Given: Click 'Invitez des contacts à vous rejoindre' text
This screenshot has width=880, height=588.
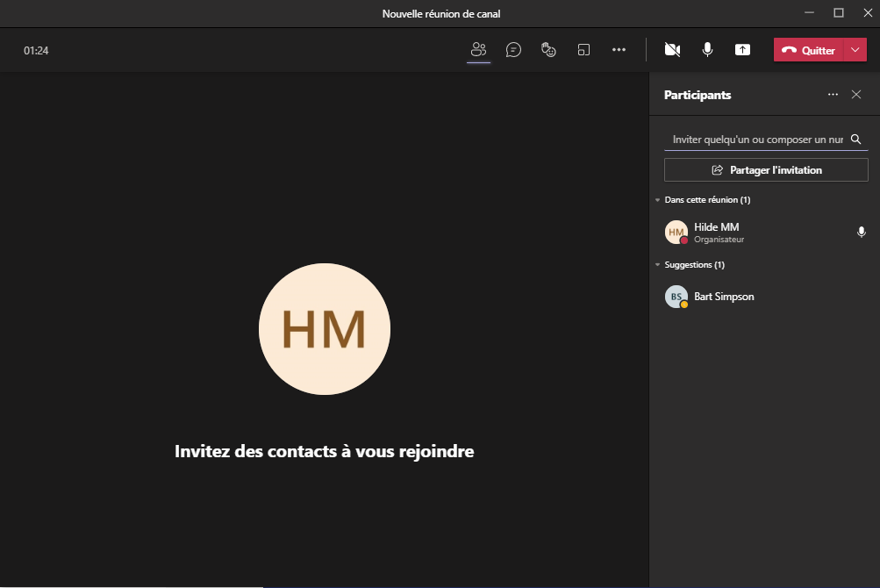Looking at the screenshot, I should tap(325, 451).
